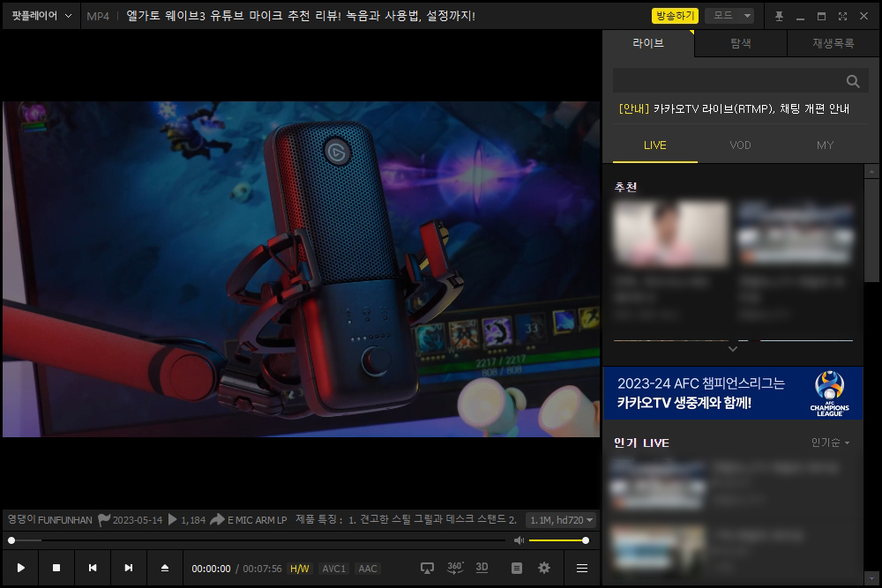Enter fullscreen with the expand arrows icon
Screen dimensions: 882x588
tap(842, 16)
